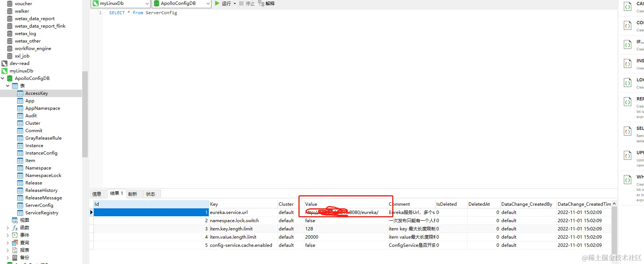The width and height of the screenshot is (644, 264).
Task: Click the INS snippet icon
Action: (628, 63)
